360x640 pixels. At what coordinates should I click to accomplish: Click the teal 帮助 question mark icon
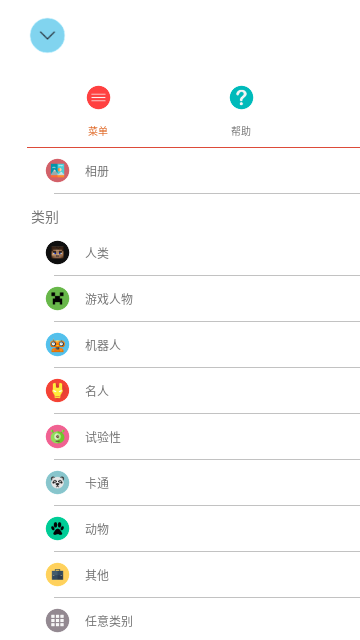[241, 98]
